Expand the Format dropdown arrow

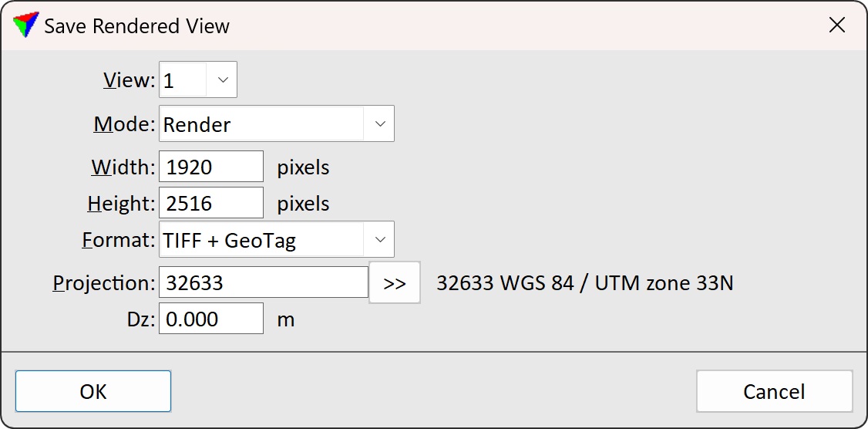tap(379, 240)
